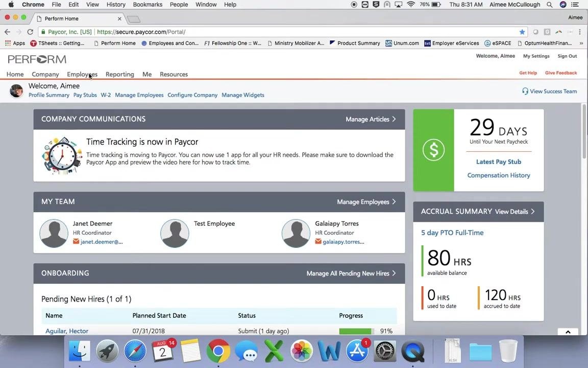Open the Apps bookmarks shortcut
Viewport: 588px width, 368px height.
(x=15, y=43)
